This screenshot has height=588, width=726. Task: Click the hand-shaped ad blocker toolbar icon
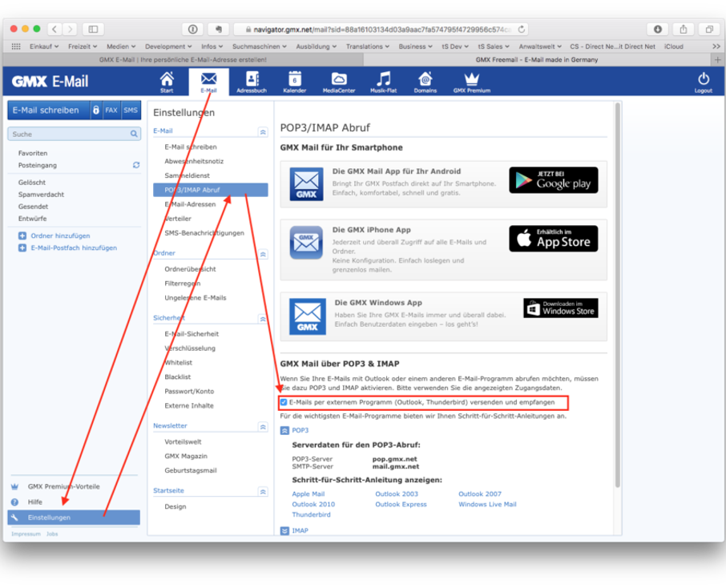tap(219, 29)
